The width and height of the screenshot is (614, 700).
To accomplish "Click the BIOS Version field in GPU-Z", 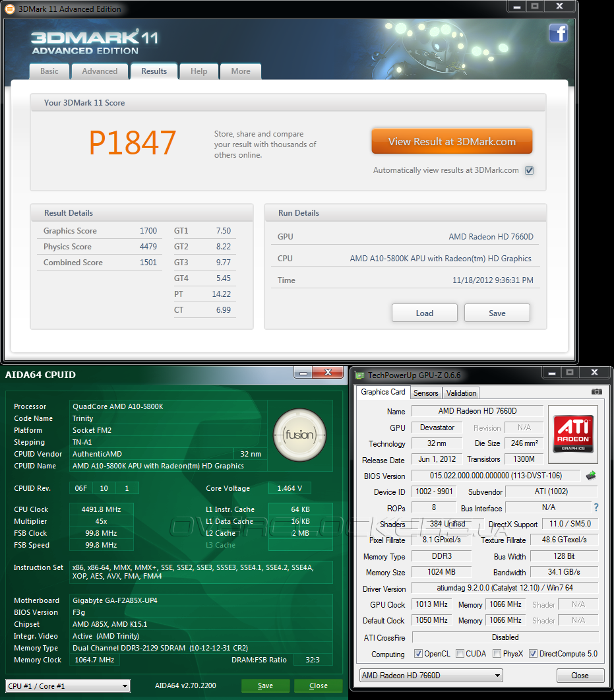I will point(496,476).
